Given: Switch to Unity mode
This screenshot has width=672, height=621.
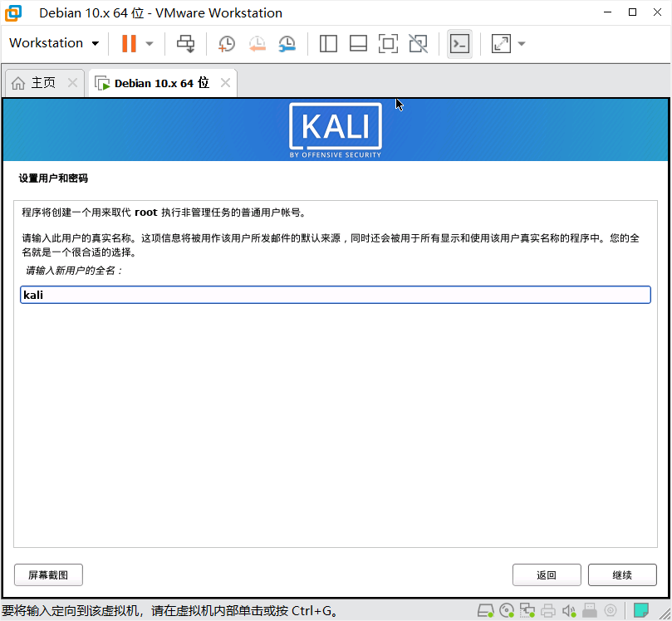Looking at the screenshot, I should tap(419, 43).
